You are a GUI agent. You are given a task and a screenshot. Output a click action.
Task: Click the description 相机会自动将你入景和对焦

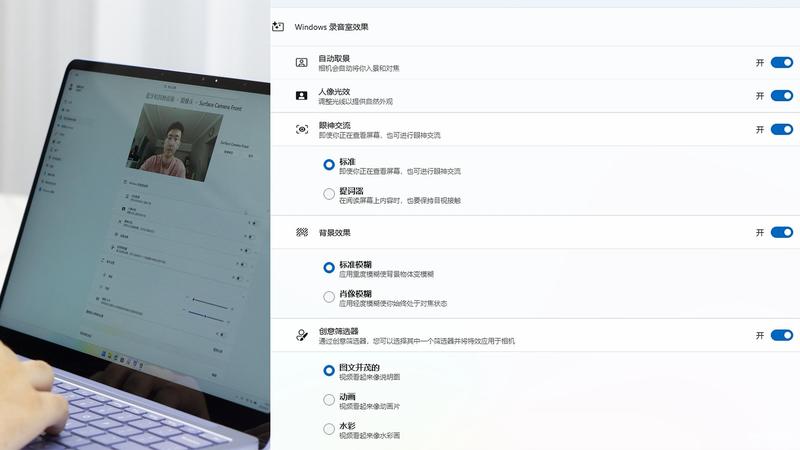coord(359,68)
